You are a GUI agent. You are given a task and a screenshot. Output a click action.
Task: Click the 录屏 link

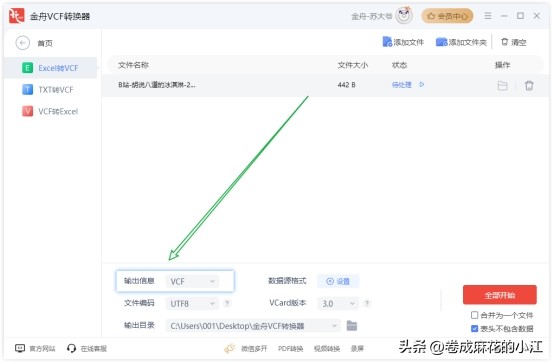pyautogui.click(x=357, y=349)
